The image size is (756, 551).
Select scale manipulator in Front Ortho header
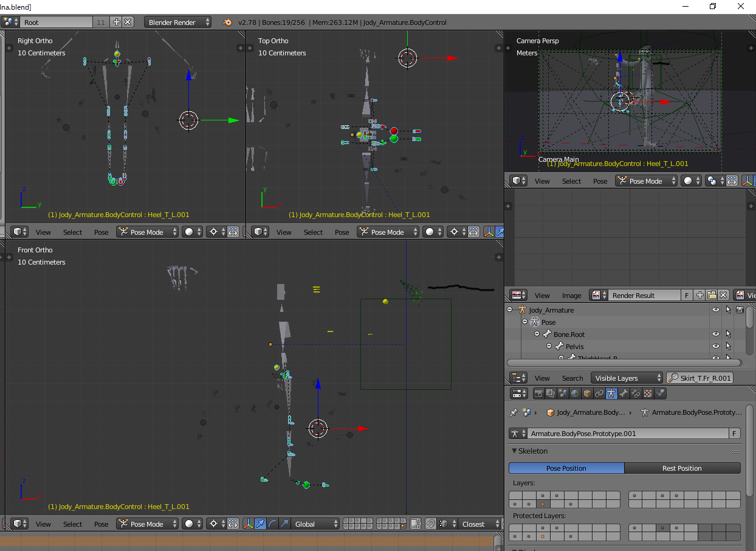(284, 524)
